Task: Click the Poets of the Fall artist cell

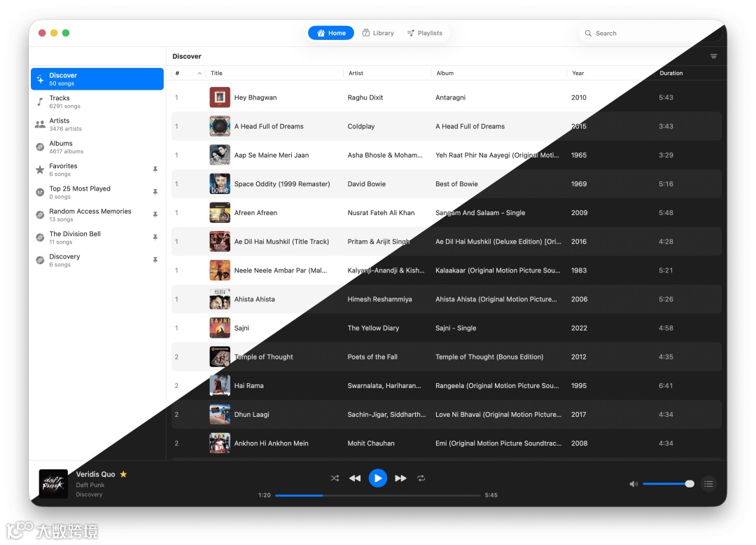Action: click(x=372, y=357)
